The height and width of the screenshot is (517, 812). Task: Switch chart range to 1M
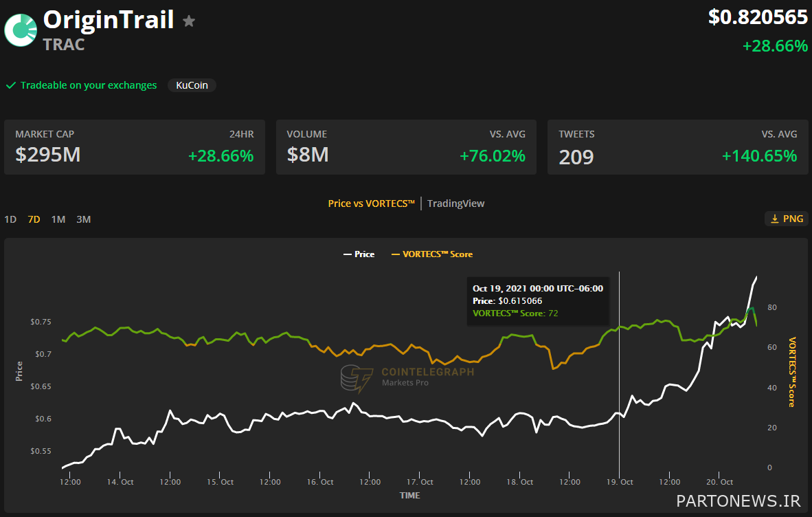58,219
